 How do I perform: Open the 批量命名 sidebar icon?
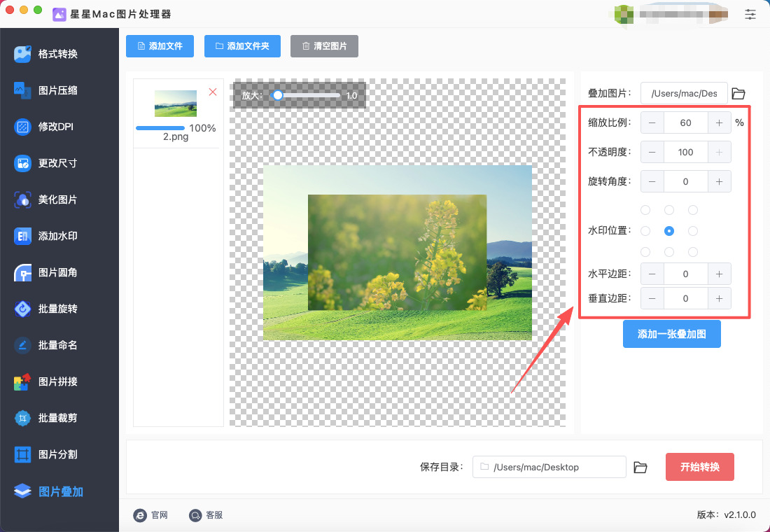pos(22,345)
